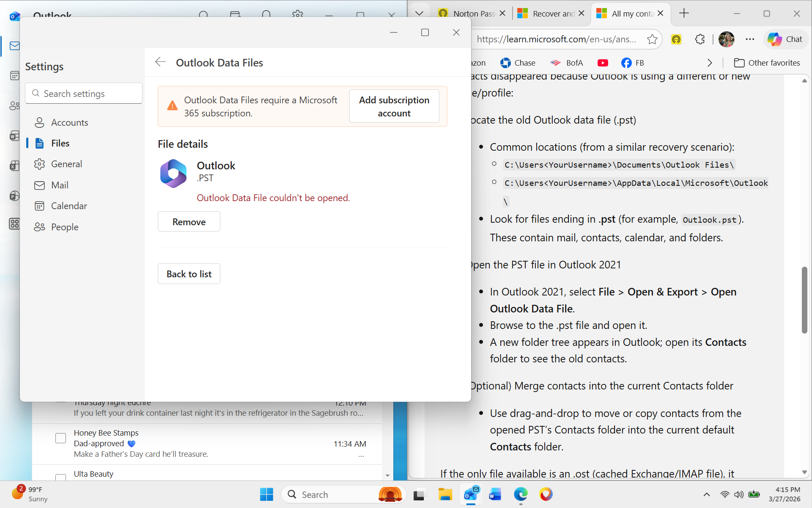Open the YouTube favorite in bookmarks bar
Viewport: 812px width, 508px height.
[603, 63]
